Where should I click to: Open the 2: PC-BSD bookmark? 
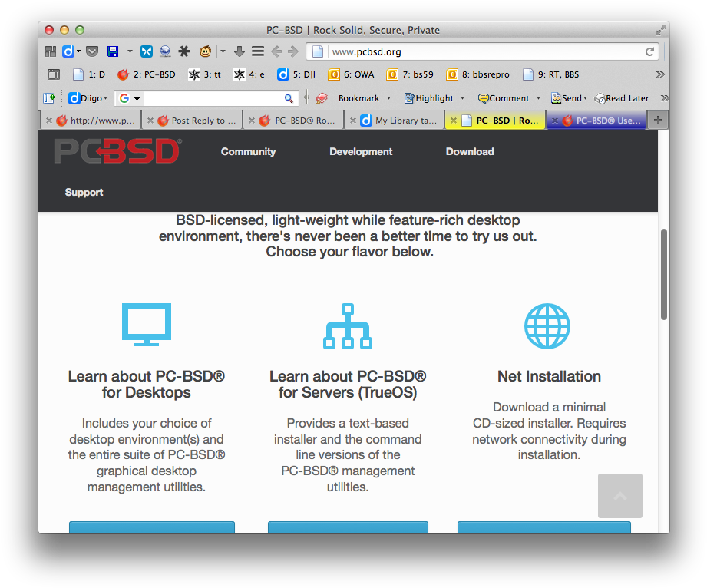click(x=147, y=74)
